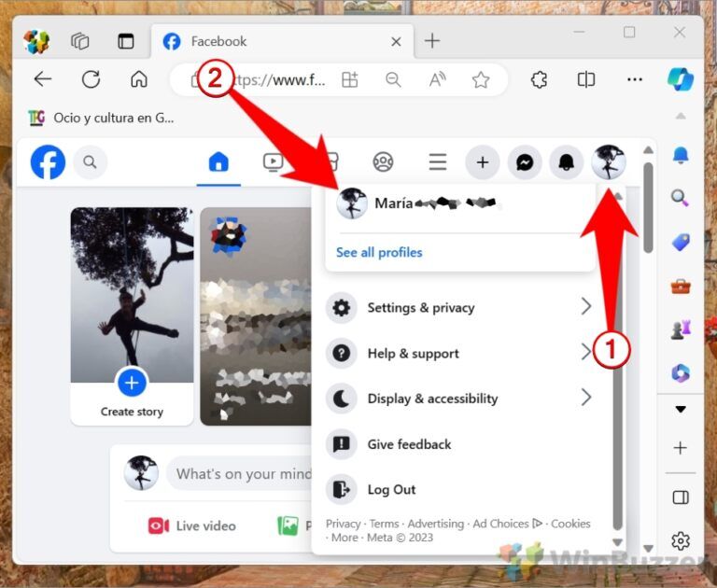This screenshot has height=588, width=717.
Task: Click the Create plus button in Facebook header
Action: click(483, 161)
